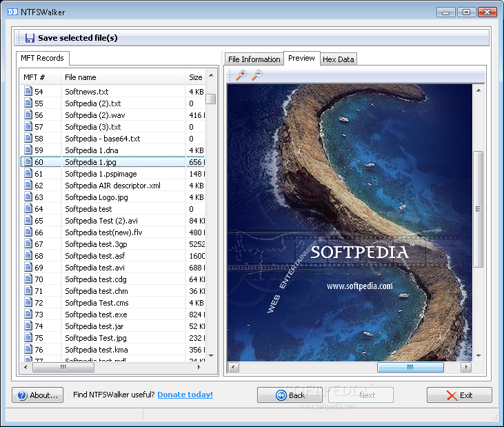Click file list scroll down arrow

point(211,356)
